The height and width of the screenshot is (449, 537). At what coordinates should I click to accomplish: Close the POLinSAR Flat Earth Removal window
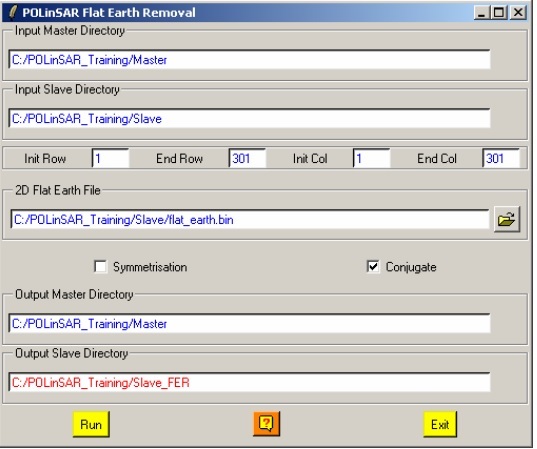pos(518,13)
